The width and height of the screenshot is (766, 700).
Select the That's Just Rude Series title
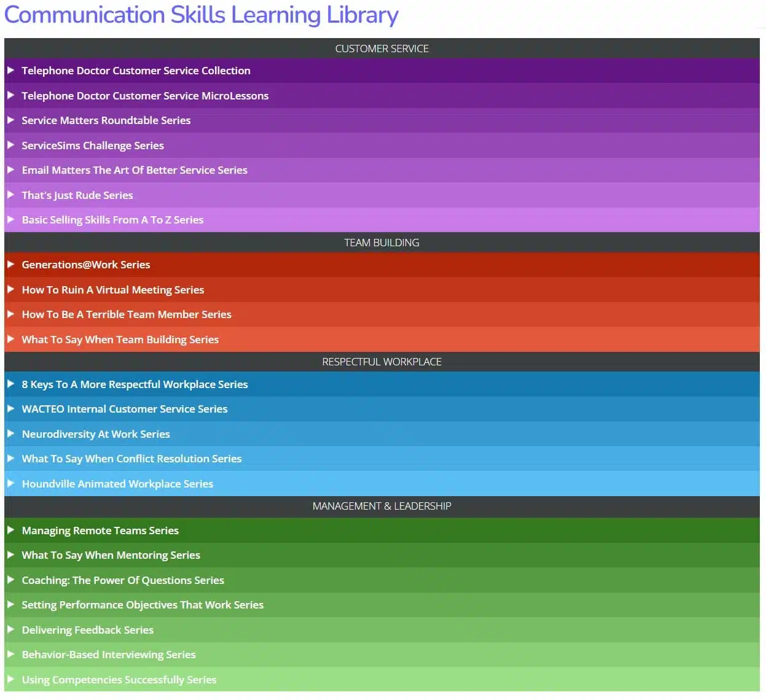coord(77,195)
